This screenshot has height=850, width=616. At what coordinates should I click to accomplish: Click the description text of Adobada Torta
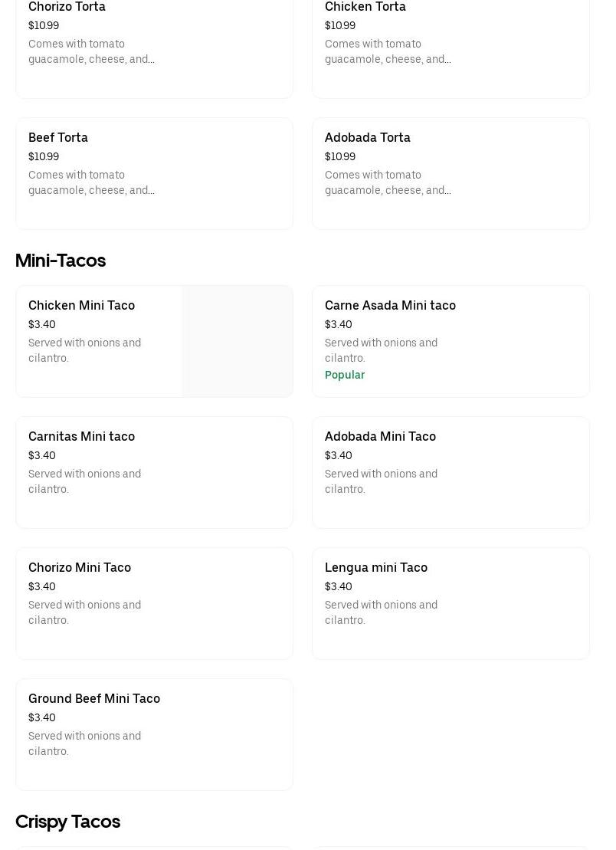388,182
